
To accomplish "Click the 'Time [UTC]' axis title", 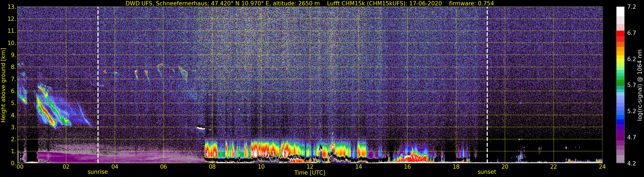I will pyautogui.click(x=310, y=173).
